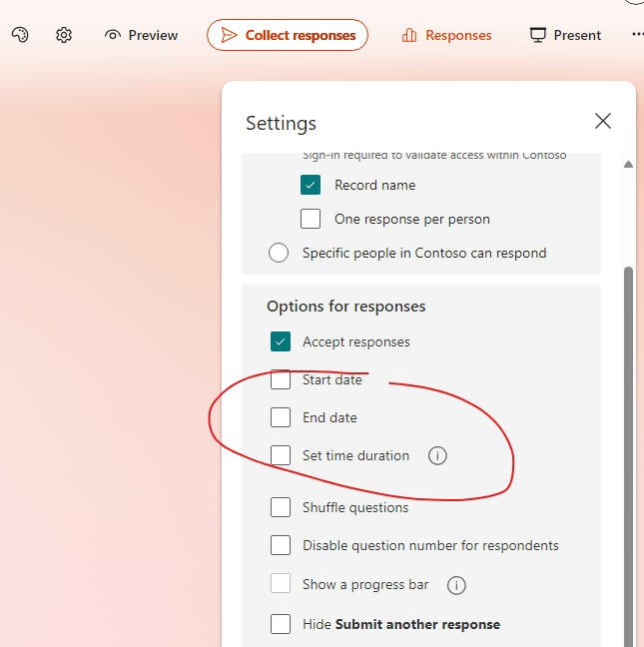Uncheck the Record name checkbox

[x=311, y=185]
